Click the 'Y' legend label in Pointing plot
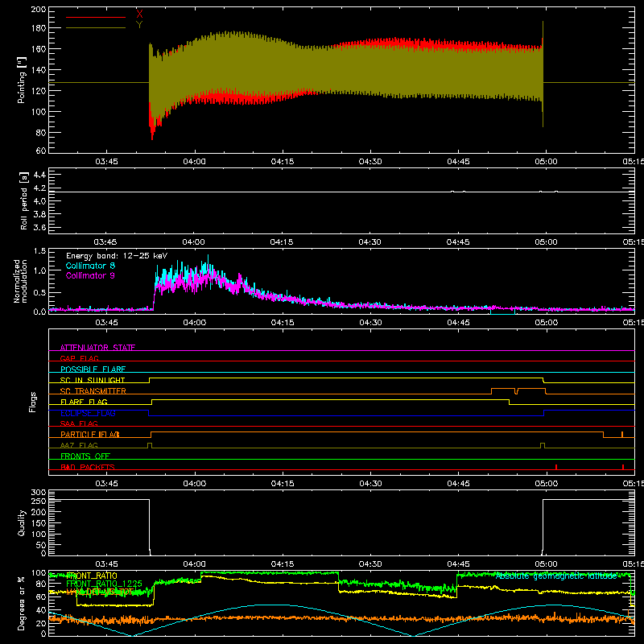This screenshot has width=644, height=644. [139, 25]
